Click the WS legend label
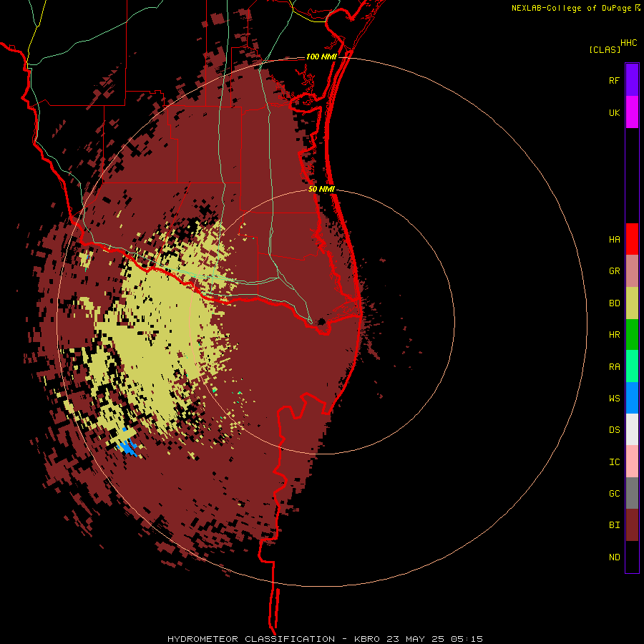Viewport: 644px width, 644px height. [x=614, y=398]
